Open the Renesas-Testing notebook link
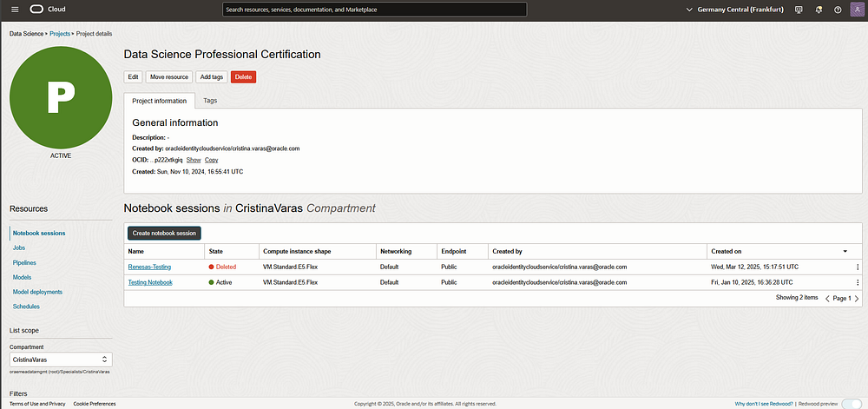Image resolution: width=868 pixels, height=409 pixels. (x=149, y=267)
